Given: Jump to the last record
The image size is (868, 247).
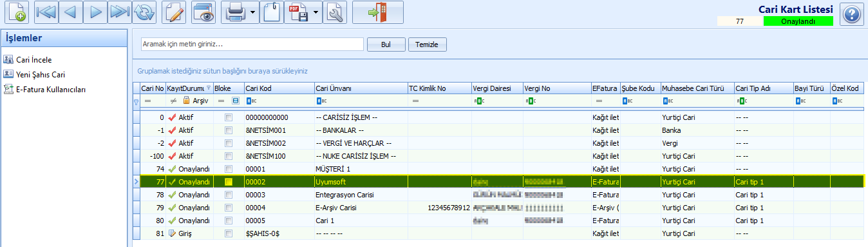Looking at the screenshot, I should coord(120,13).
